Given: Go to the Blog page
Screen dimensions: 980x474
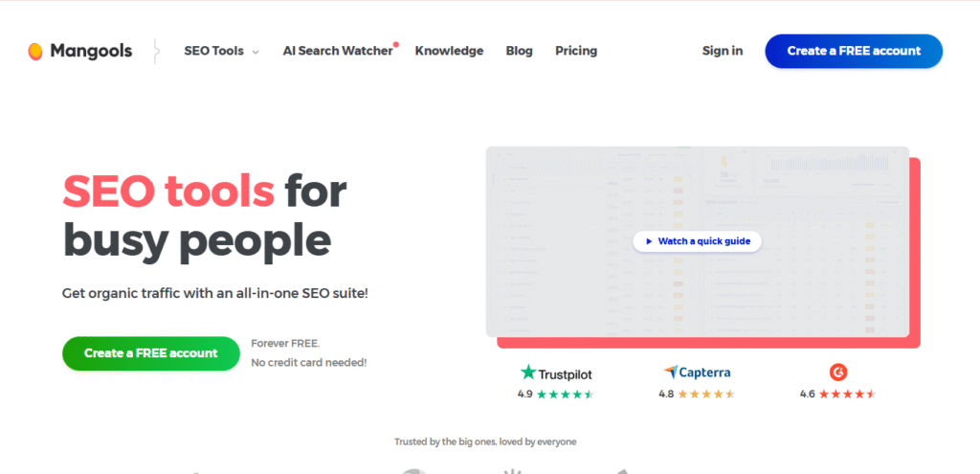Looking at the screenshot, I should (519, 51).
